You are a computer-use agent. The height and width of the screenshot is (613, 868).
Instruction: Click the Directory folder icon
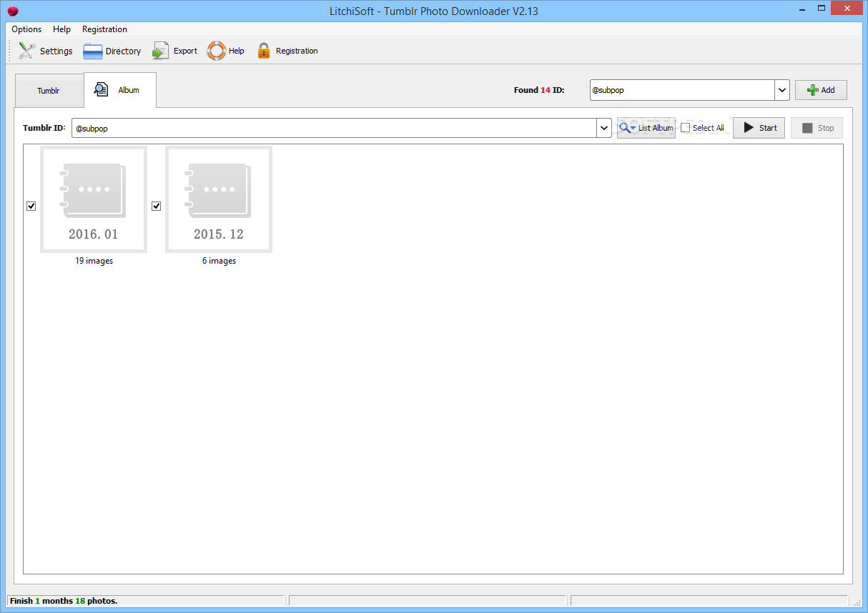[x=93, y=51]
